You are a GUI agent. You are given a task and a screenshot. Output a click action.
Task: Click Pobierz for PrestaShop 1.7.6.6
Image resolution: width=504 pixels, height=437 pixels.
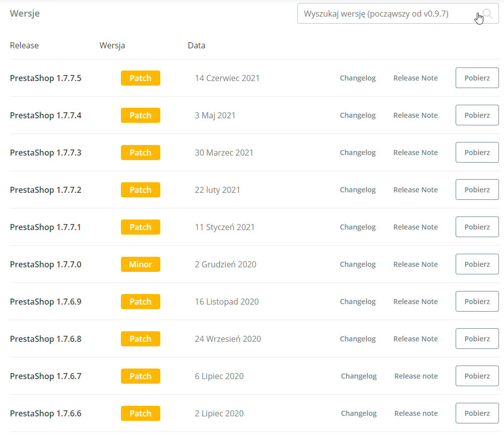pyautogui.click(x=476, y=413)
